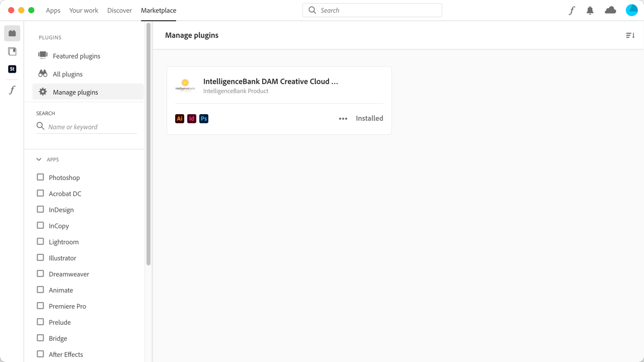Focus the top Search field
The image size is (644, 362).
click(372, 10)
